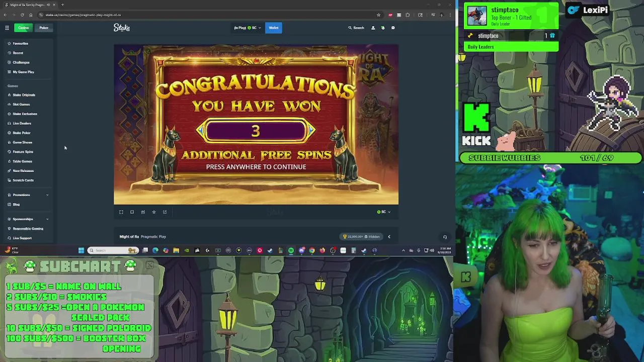Open the browser extensions puzzle icon
This screenshot has width=644, height=362.
tap(408, 15)
